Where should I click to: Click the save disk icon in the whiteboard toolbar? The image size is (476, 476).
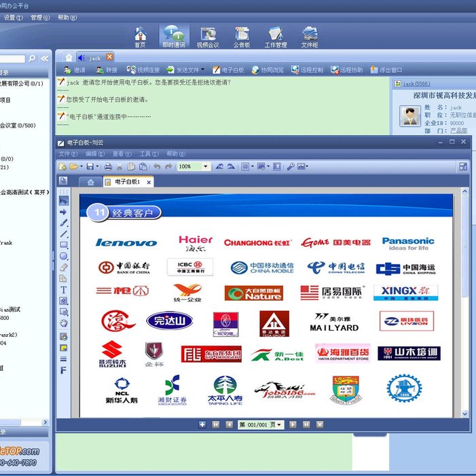click(90, 166)
